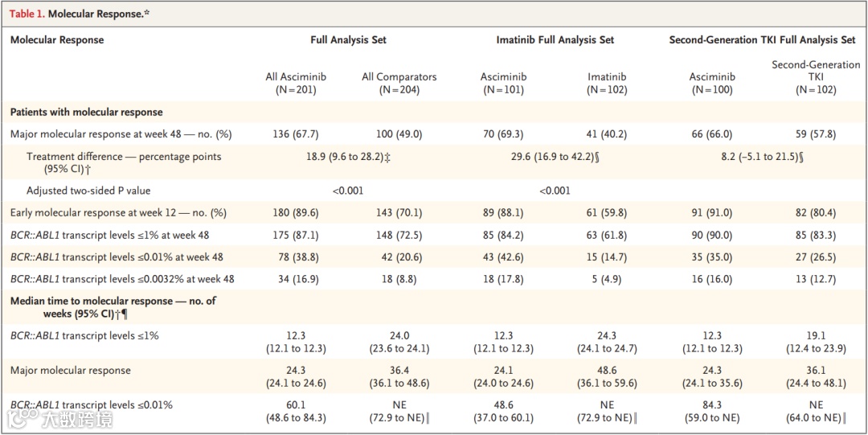Click the "All Asciminib (N=201)" column header
This screenshot has width=868, height=435.
point(295,84)
